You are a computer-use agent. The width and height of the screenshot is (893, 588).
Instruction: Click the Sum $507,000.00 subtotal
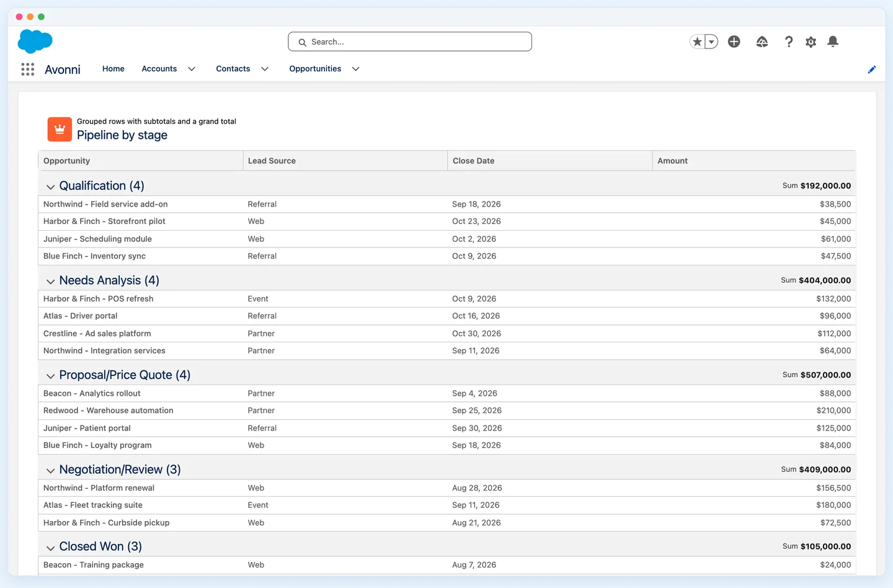coord(817,375)
